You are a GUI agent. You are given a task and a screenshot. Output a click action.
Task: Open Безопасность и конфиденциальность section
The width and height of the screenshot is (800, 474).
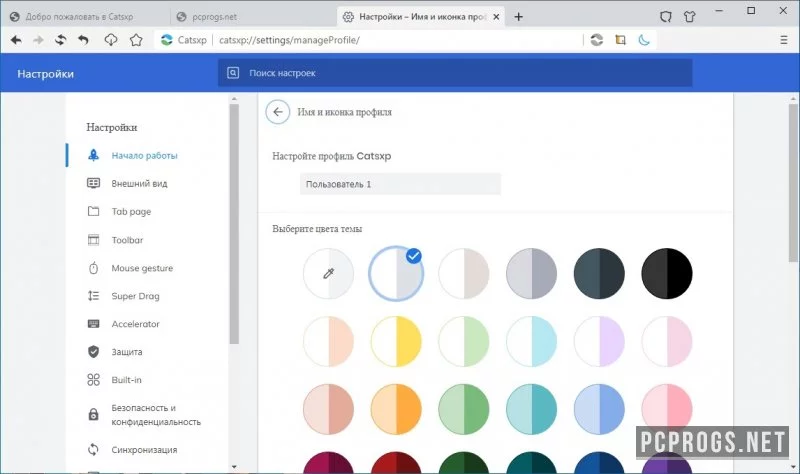coord(156,415)
